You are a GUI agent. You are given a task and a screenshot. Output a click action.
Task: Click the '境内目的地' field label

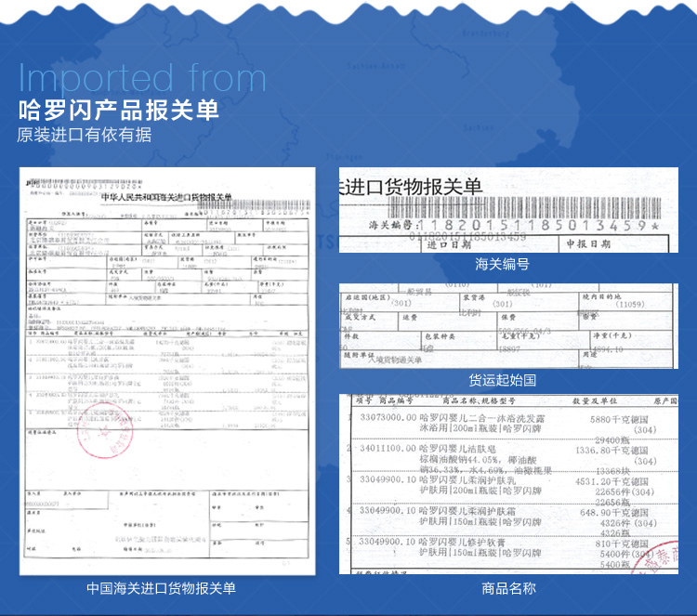[602, 296]
